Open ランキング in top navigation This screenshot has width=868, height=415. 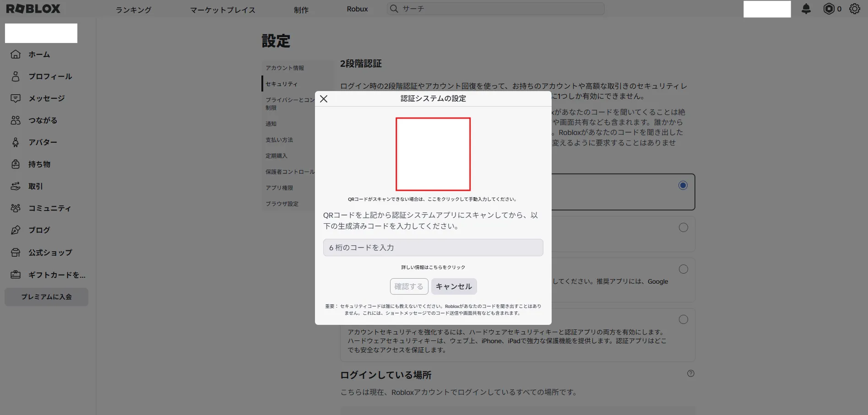pos(133,10)
